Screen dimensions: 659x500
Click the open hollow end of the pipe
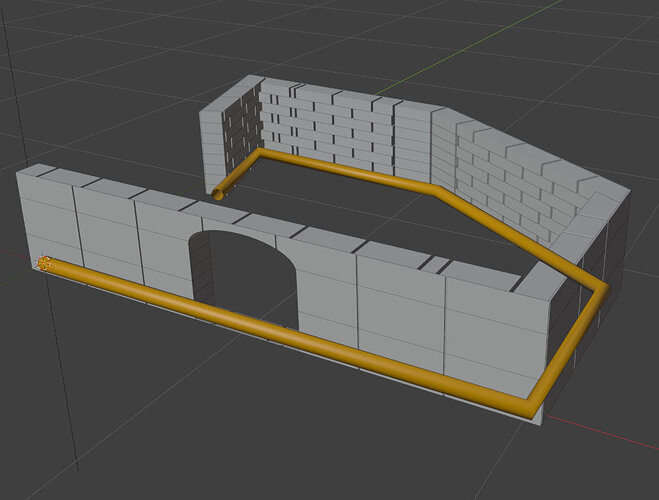point(218,194)
